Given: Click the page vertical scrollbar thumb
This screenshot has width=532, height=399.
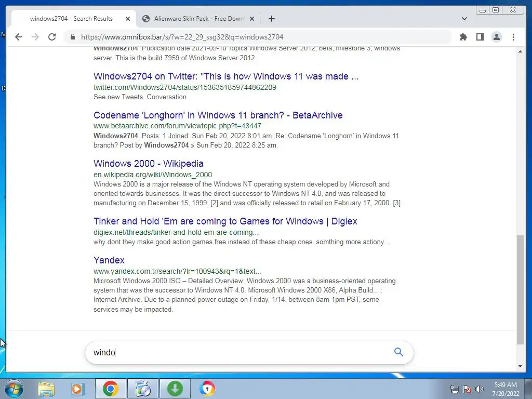Looking at the screenshot, I should pyautogui.click(x=520, y=290).
